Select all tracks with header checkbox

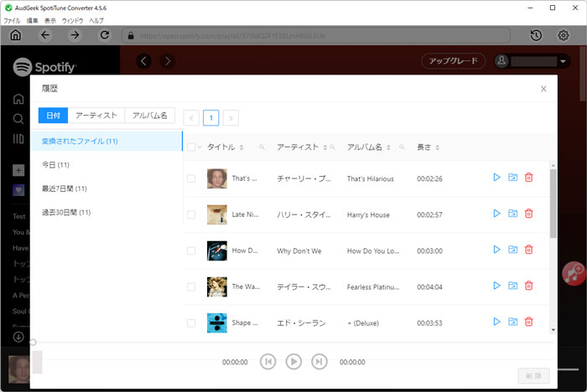coord(191,147)
